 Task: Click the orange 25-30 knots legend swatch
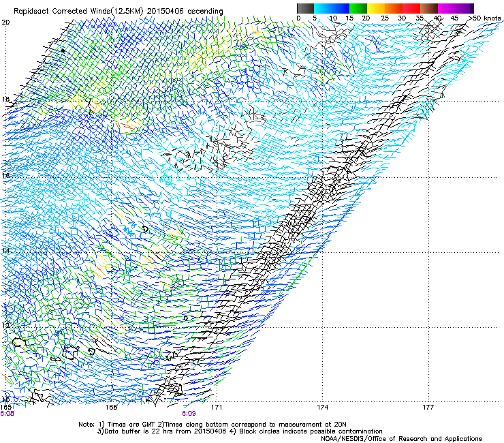394,8
